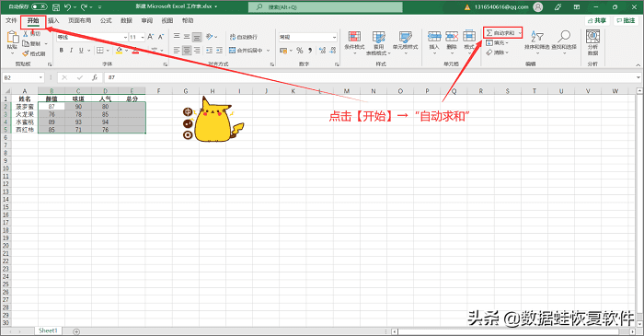
Task: Select align left icon
Action: click(x=177, y=50)
